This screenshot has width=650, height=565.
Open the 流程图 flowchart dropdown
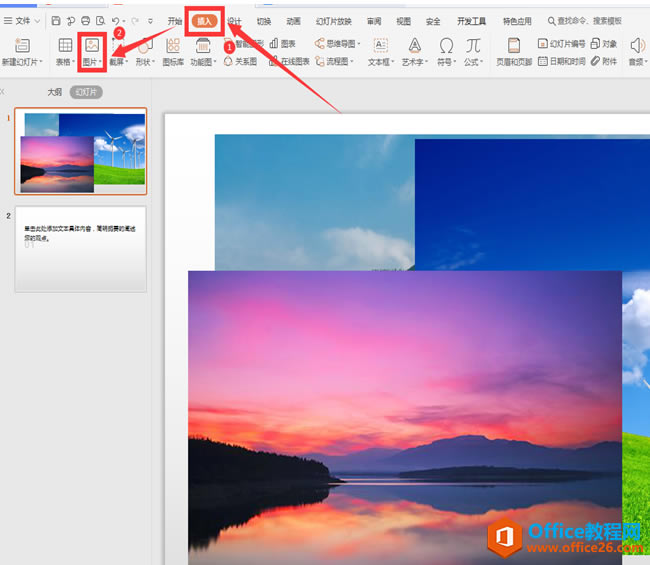tap(334, 61)
